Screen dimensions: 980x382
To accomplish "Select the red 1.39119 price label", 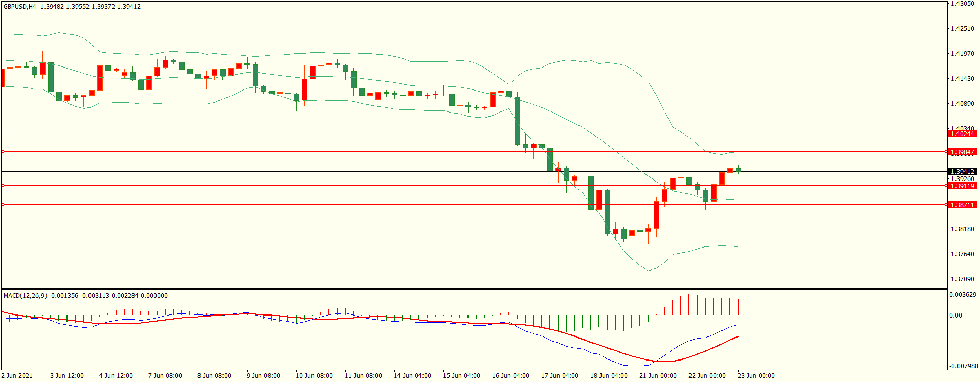I will tap(962, 186).
